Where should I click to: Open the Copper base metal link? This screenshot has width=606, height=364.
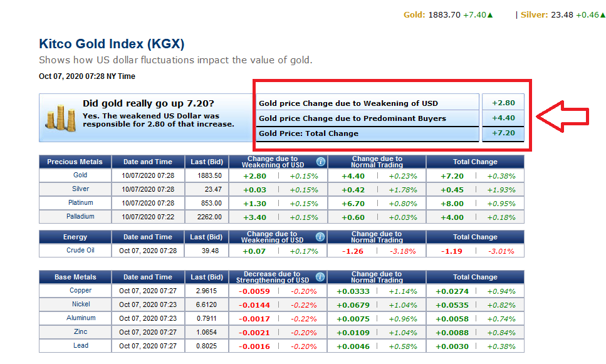tap(80, 291)
